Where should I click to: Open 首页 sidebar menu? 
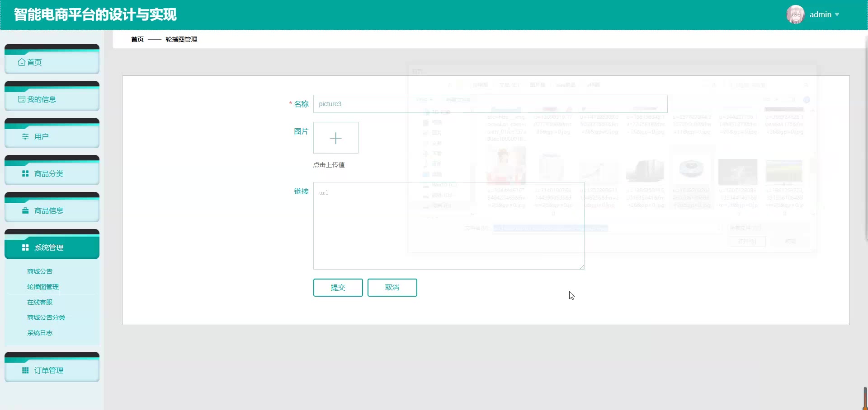click(x=52, y=59)
